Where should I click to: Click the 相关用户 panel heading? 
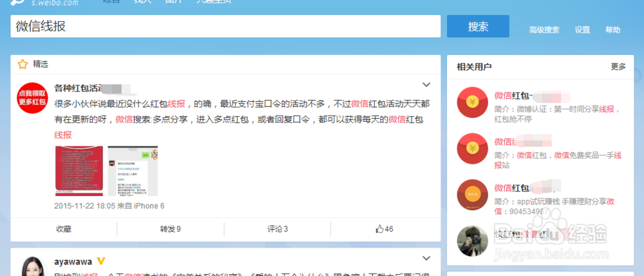pyautogui.click(x=474, y=66)
